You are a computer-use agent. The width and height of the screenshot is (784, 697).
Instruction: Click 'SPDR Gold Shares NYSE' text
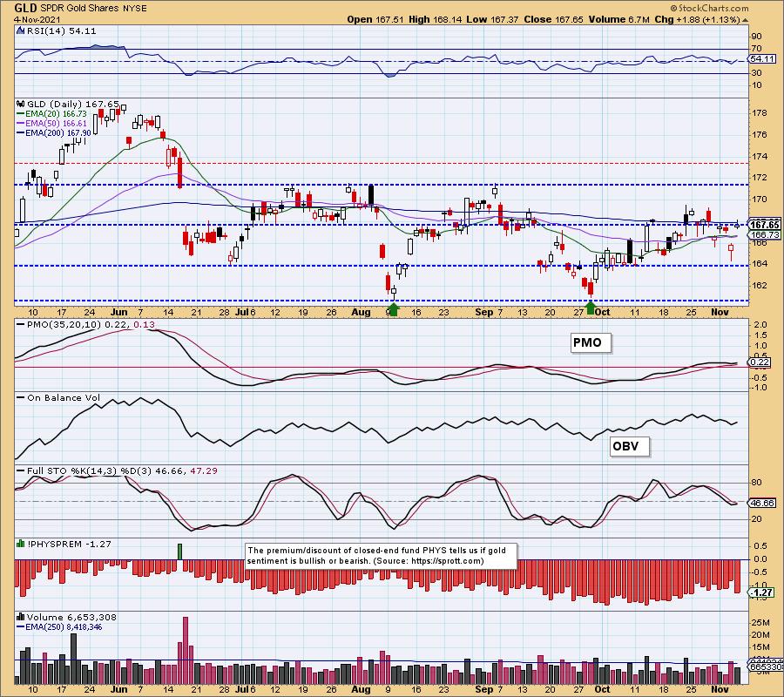click(x=93, y=9)
